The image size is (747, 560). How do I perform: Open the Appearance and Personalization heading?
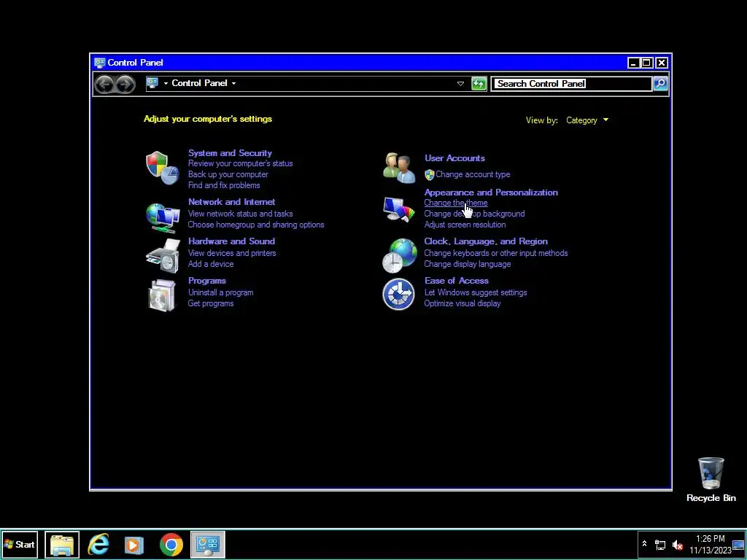coord(491,192)
